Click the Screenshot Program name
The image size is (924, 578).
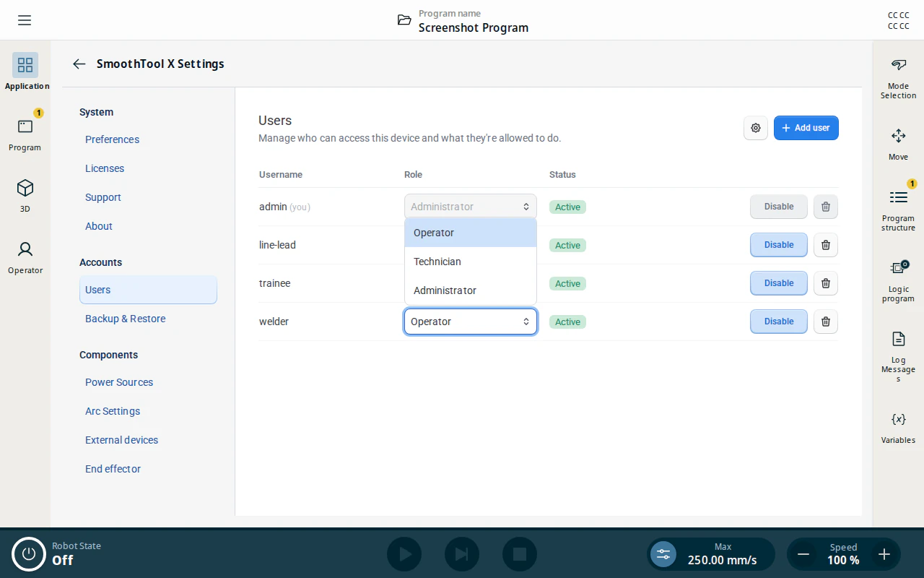(474, 27)
